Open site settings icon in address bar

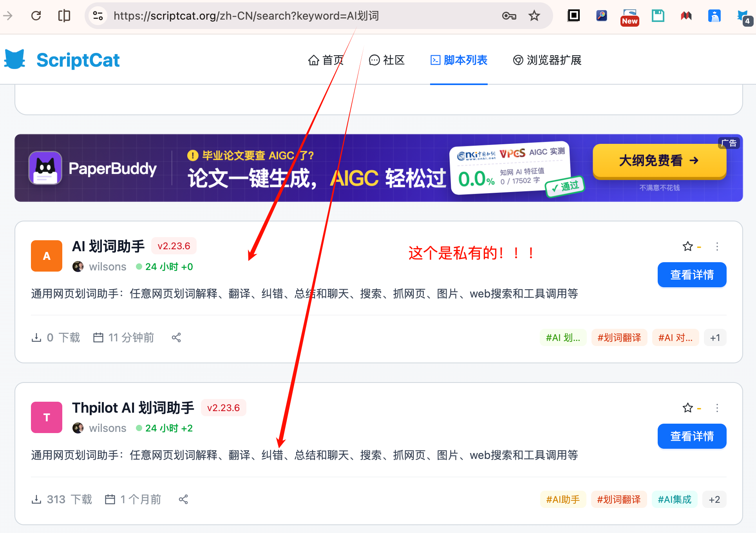(x=98, y=16)
